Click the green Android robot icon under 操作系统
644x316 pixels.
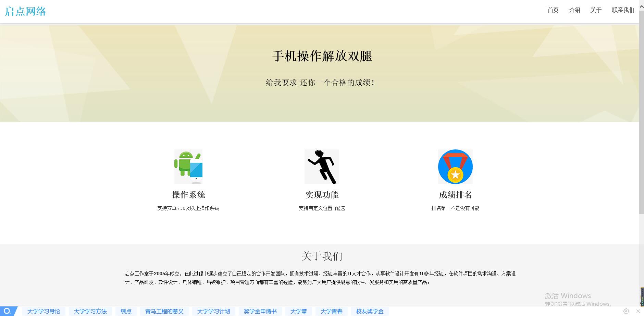coord(188,167)
